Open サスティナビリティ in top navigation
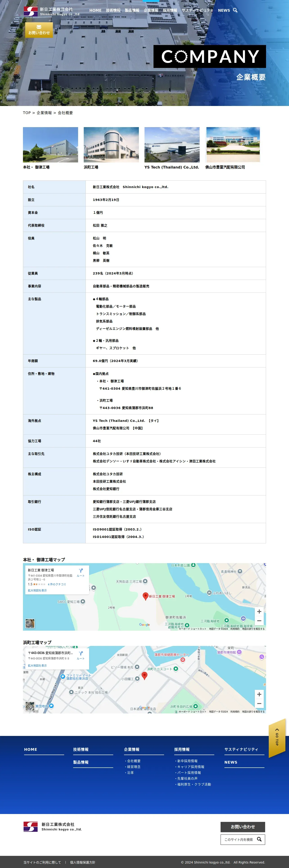This screenshot has width=289, height=868. point(197,10)
